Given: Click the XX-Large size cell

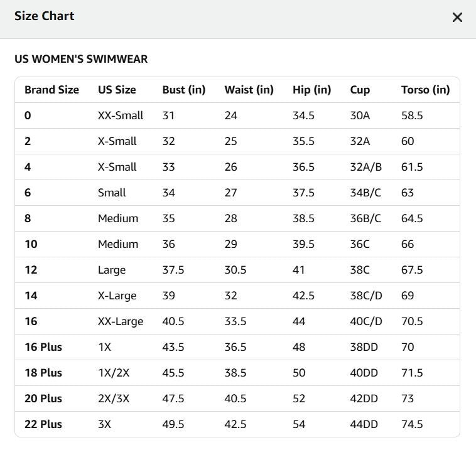Looking at the screenshot, I should point(121,321).
